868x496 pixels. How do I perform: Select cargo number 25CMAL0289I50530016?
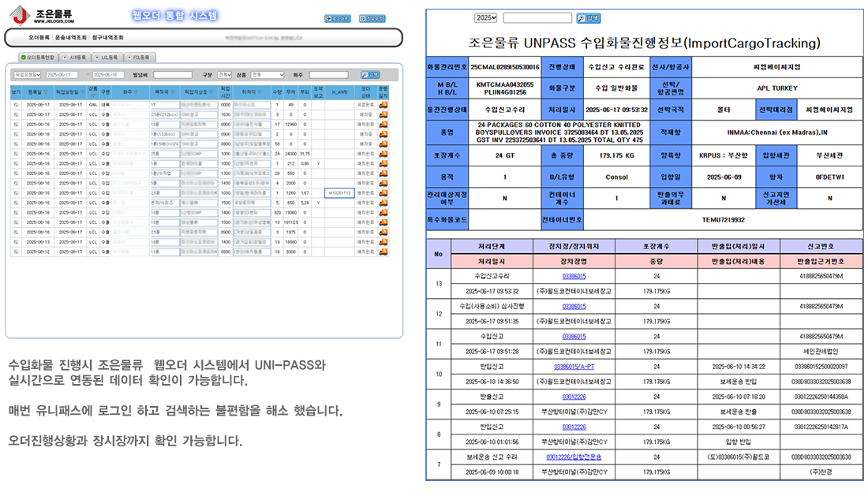(505, 67)
